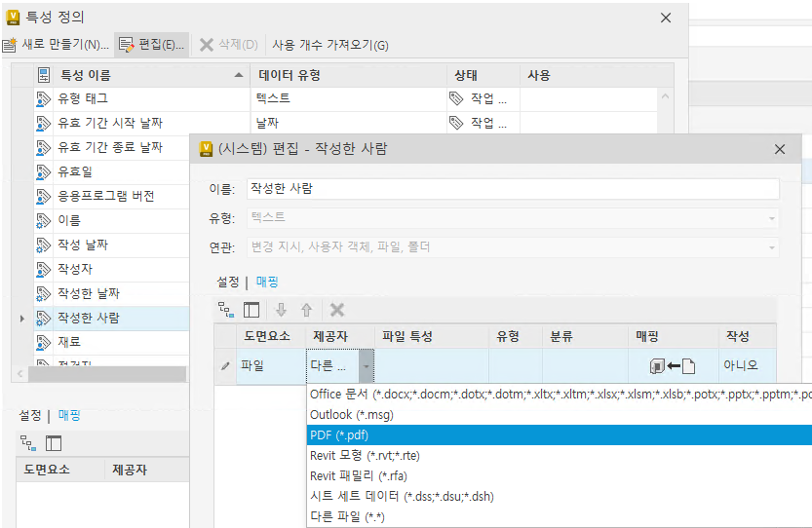Choose Revit 모형 (*.rvt;*.rte) from the list
The image size is (812, 528).
(x=560, y=456)
